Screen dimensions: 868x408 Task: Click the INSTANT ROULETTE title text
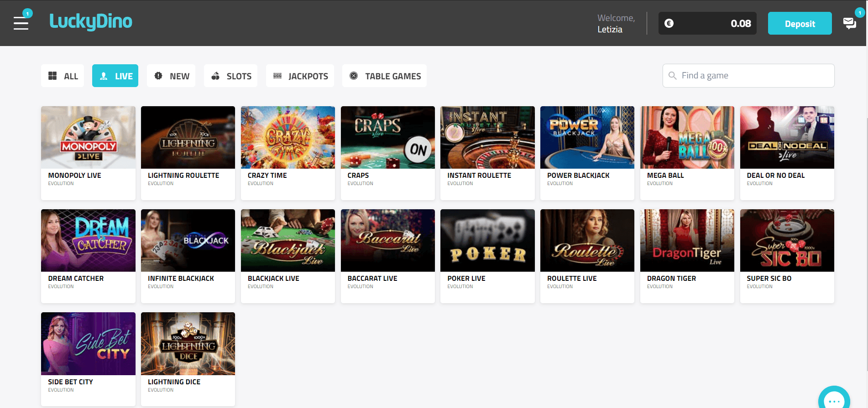coord(479,176)
